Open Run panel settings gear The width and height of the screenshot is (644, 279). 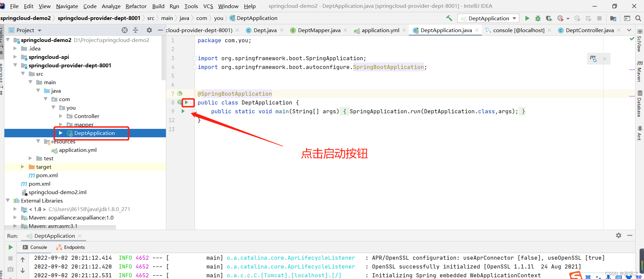[619, 235]
